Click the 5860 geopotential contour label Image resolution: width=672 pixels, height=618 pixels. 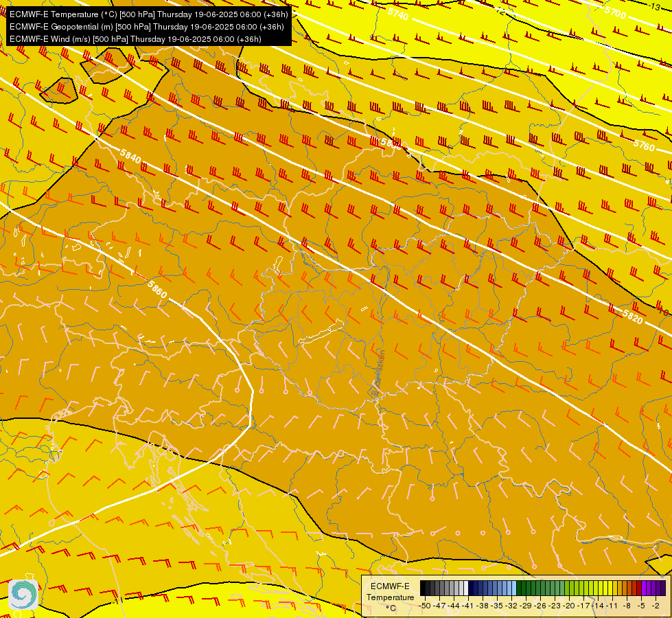tap(157, 289)
